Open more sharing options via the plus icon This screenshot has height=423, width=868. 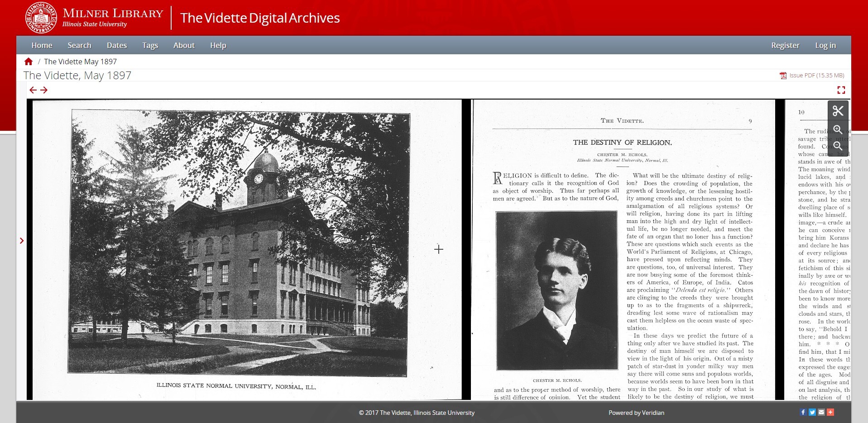coord(831,412)
